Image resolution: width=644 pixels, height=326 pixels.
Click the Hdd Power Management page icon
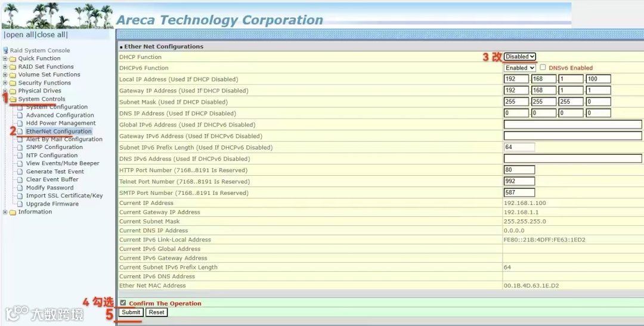pos(20,123)
